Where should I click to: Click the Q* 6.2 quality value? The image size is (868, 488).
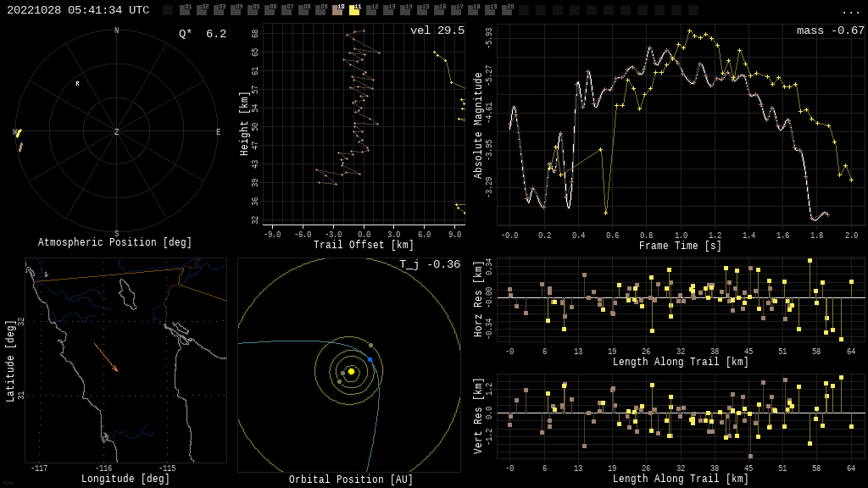[x=202, y=34]
